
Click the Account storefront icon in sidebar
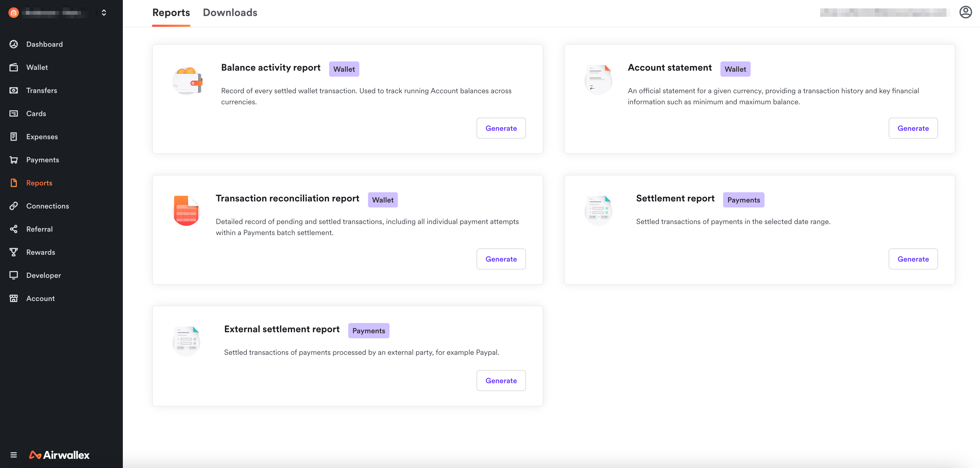(x=14, y=299)
